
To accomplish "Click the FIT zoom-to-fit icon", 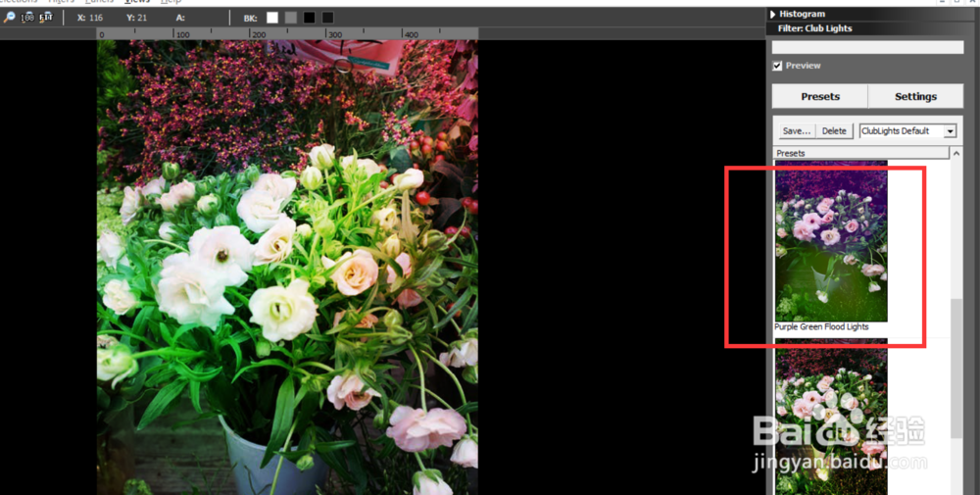I will pos(46,18).
